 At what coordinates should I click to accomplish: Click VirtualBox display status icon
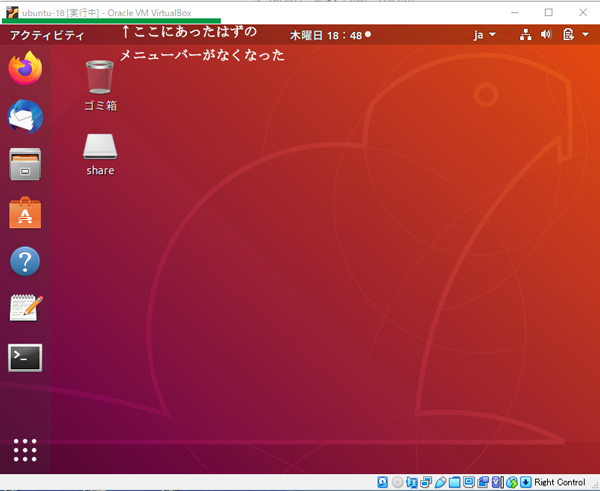pos(469,482)
